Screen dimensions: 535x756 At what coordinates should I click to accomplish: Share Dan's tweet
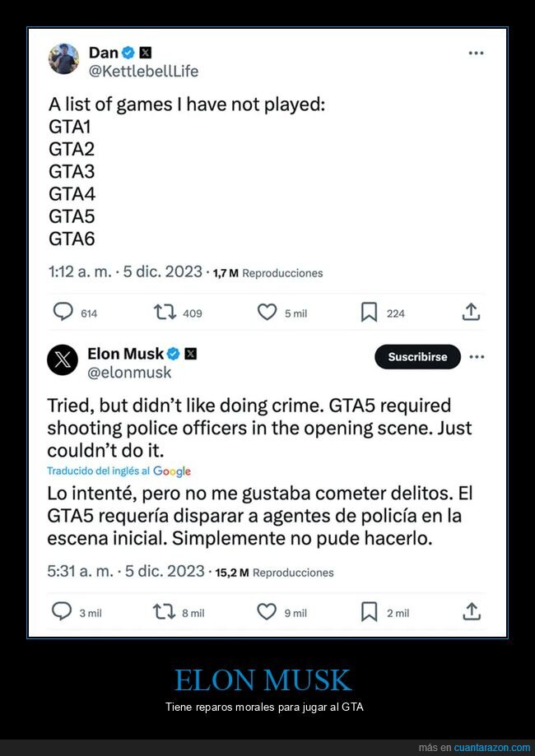471,313
